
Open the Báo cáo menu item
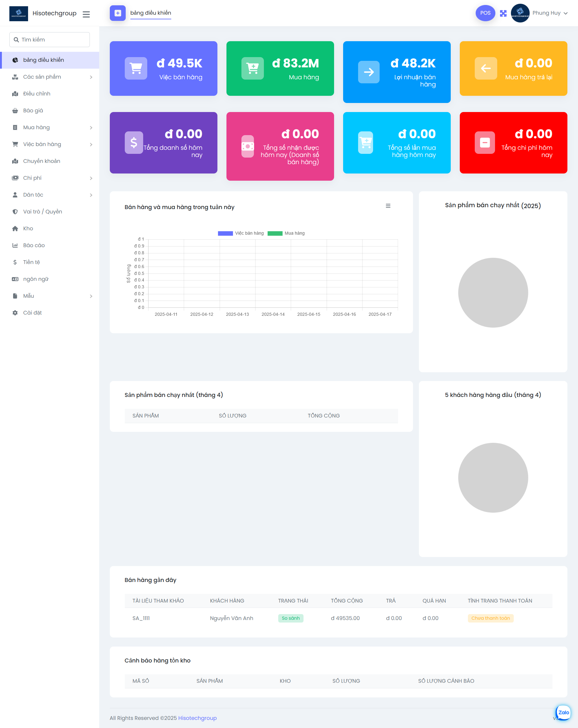(34, 246)
